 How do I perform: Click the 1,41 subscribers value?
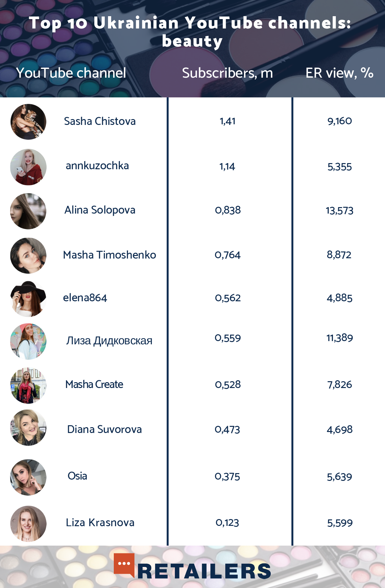pyautogui.click(x=228, y=121)
